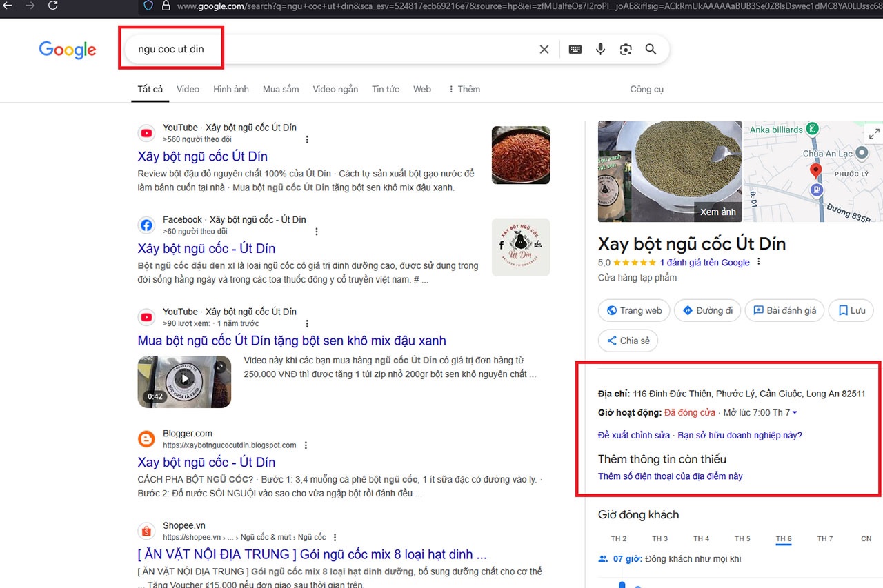The width and height of the screenshot is (883, 588).
Task: Clear the search box with X icon
Action: [x=544, y=50]
